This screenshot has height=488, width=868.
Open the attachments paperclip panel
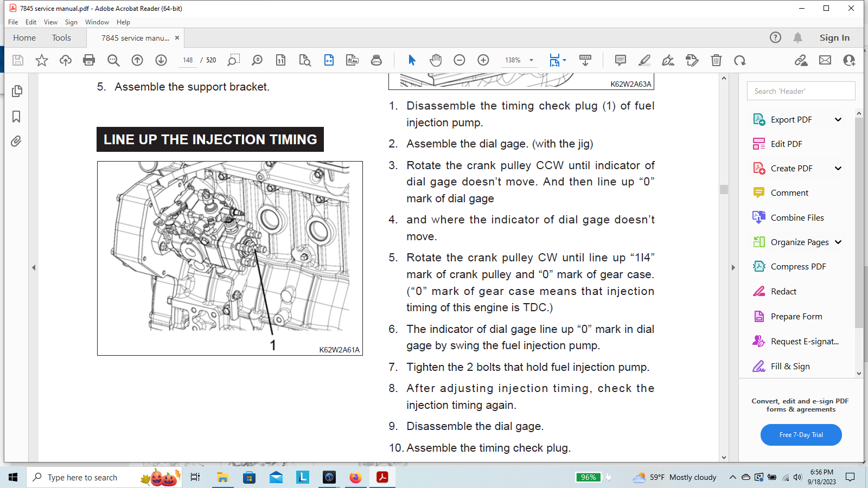[16, 142]
